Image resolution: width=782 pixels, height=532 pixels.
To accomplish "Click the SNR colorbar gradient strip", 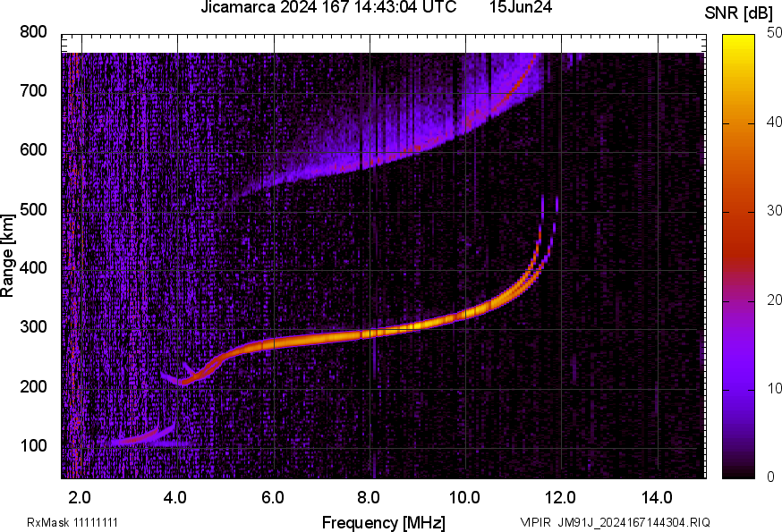I will coord(739,257).
